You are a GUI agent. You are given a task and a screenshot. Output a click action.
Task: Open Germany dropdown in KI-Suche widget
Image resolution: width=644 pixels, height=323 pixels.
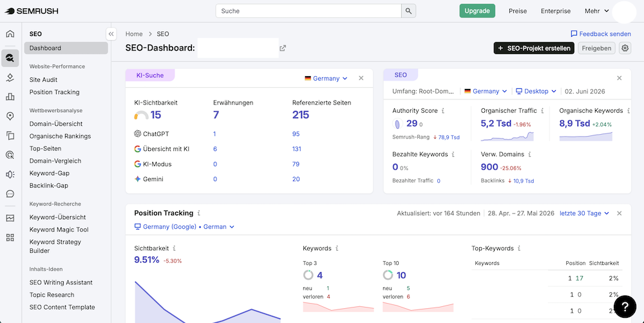pos(326,78)
